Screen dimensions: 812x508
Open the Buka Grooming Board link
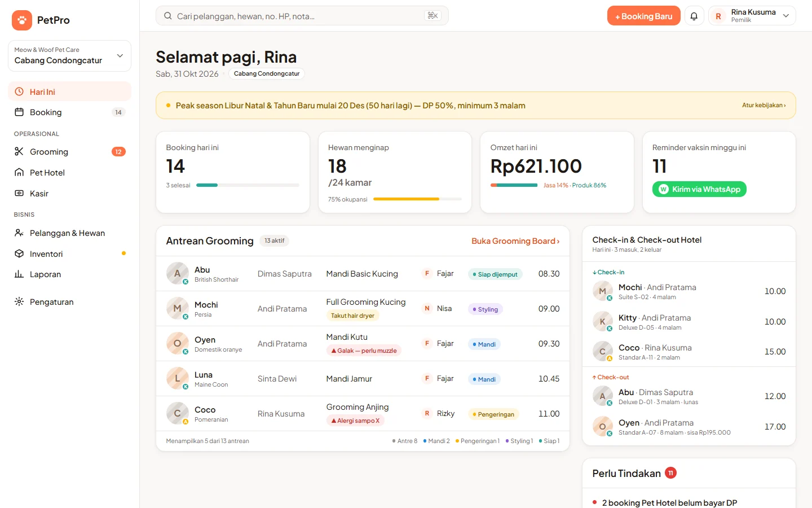point(515,241)
